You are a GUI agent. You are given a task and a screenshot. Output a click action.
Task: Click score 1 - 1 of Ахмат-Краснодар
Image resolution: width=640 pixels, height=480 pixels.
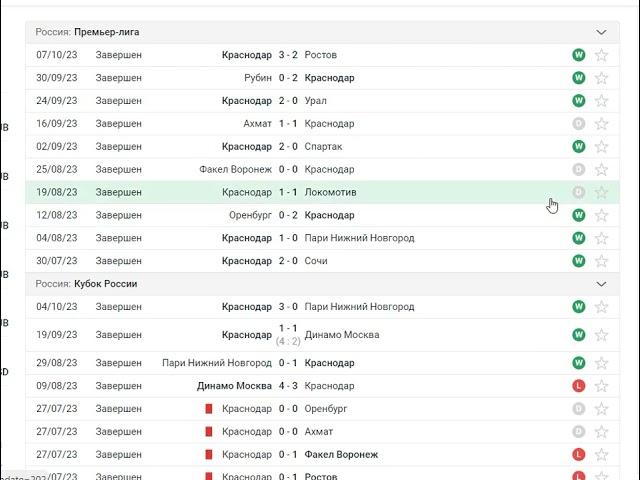point(288,124)
